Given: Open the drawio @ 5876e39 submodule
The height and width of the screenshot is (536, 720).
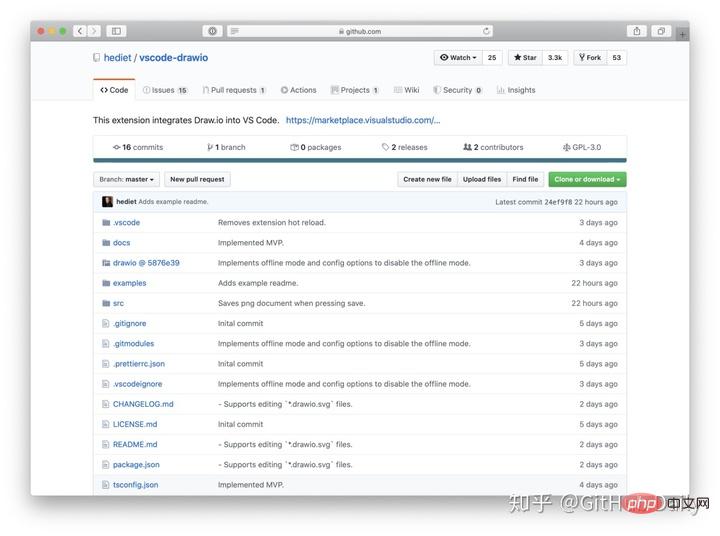Looking at the screenshot, I should click(146, 263).
